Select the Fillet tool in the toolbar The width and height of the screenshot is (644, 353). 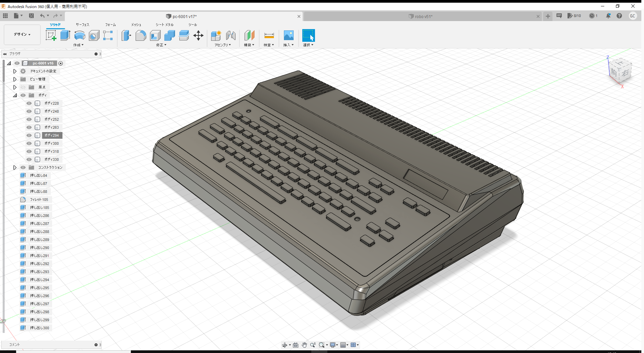coord(141,35)
